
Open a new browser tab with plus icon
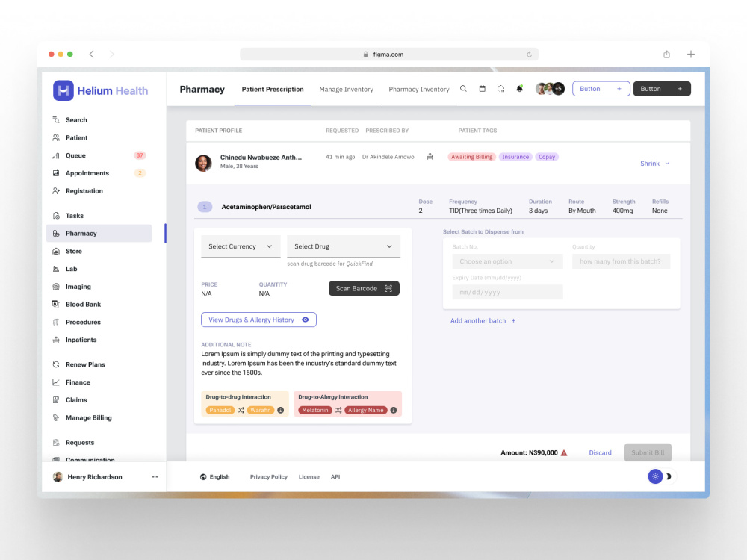click(x=691, y=55)
